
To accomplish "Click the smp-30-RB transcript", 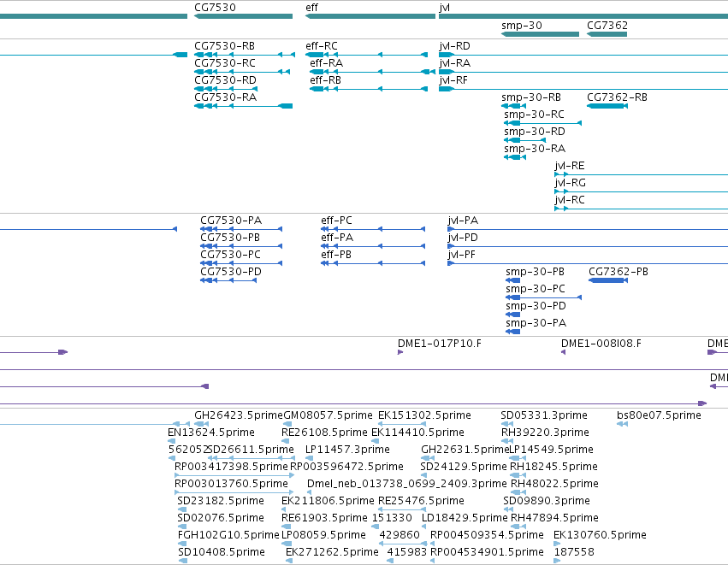I will click(x=513, y=106).
